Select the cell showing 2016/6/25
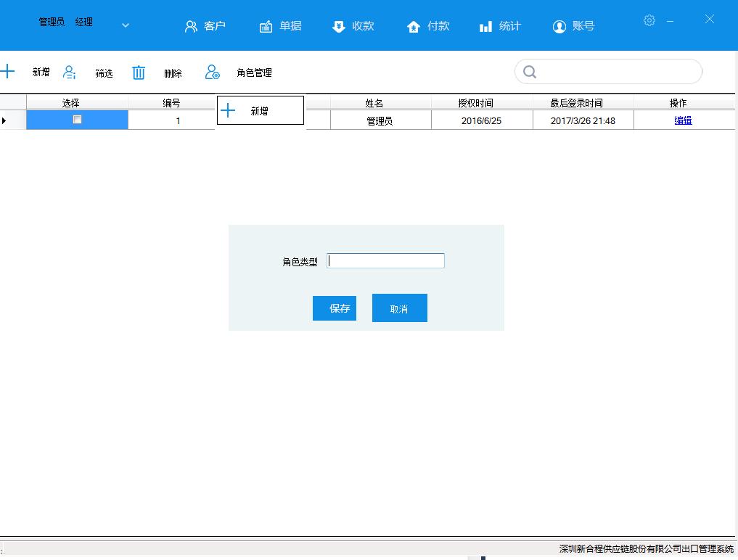 click(482, 120)
